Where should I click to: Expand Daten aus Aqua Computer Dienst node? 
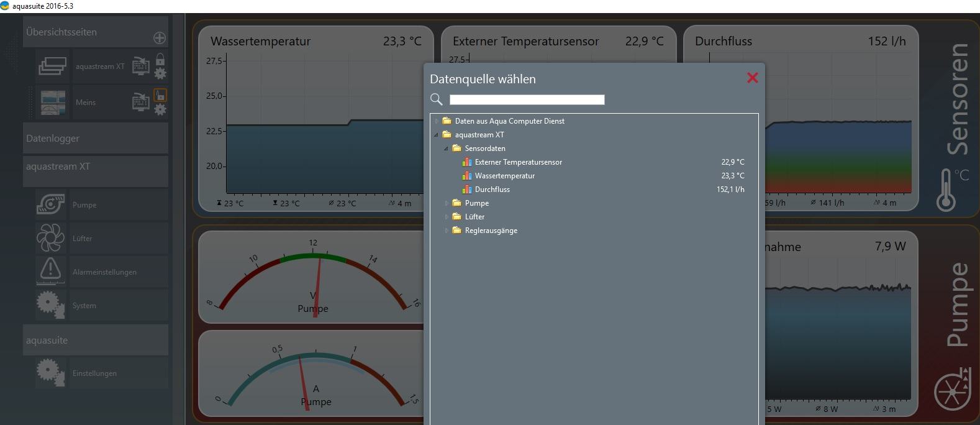pos(437,121)
